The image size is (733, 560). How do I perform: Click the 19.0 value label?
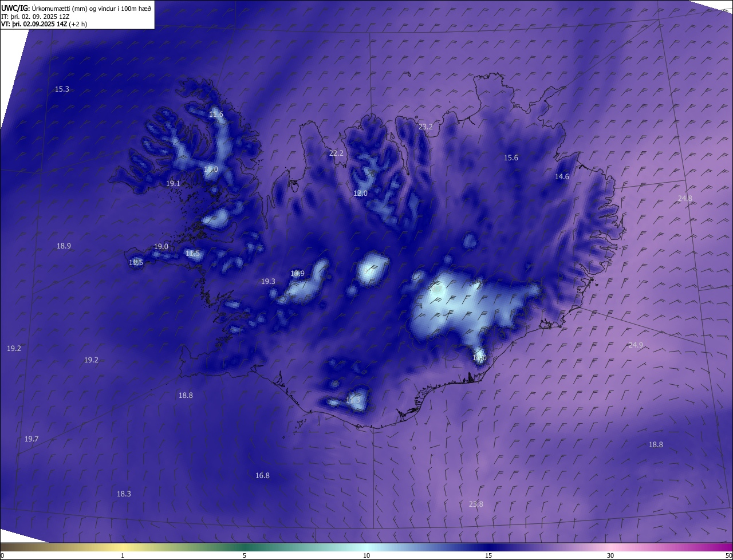point(161,246)
